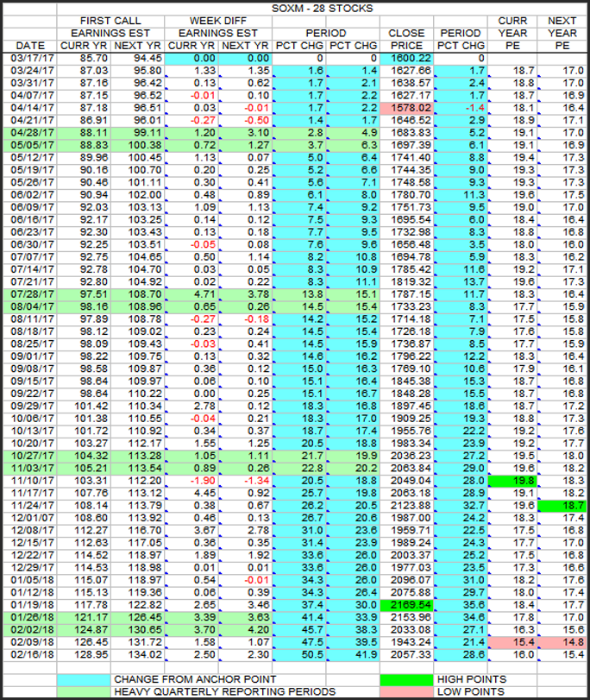This screenshot has width=590, height=700.
Task: Select the current year estimate 101.42
Action: point(84,407)
